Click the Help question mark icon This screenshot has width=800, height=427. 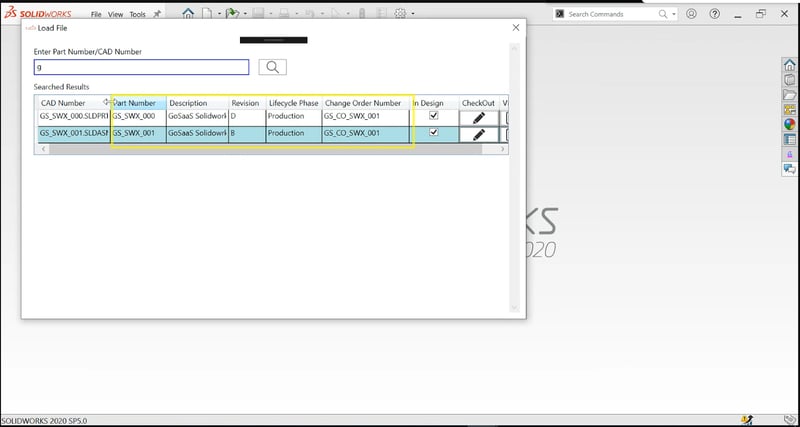[x=713, y=14]
